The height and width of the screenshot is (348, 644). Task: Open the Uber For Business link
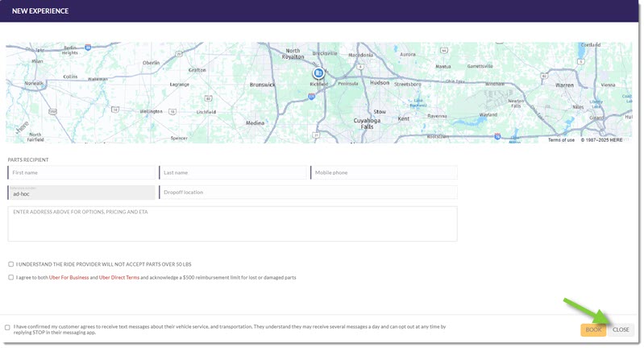point(69,277)
